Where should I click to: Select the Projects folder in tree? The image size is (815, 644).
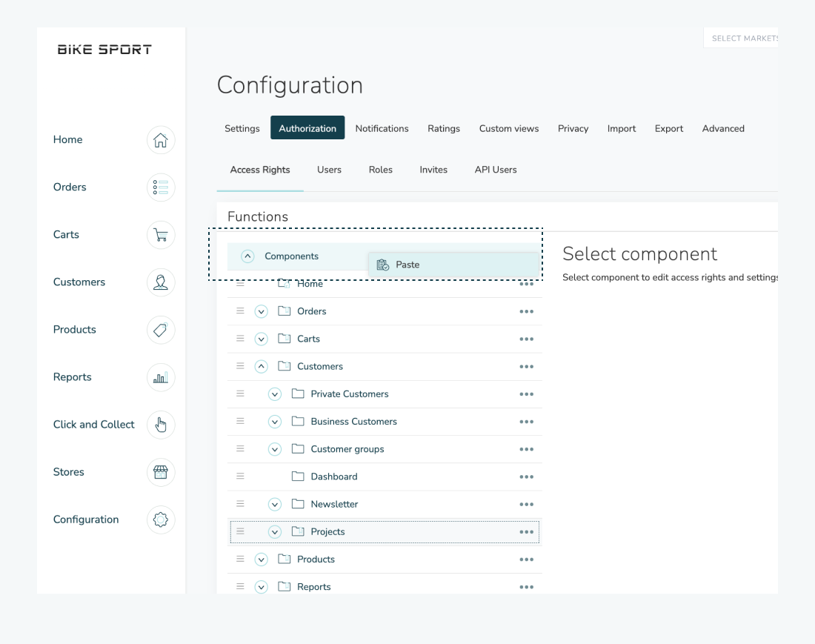327,532
